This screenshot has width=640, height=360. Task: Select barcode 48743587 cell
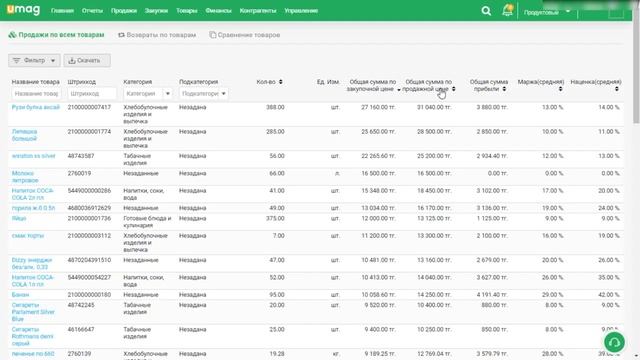click(x=81, y=156)
